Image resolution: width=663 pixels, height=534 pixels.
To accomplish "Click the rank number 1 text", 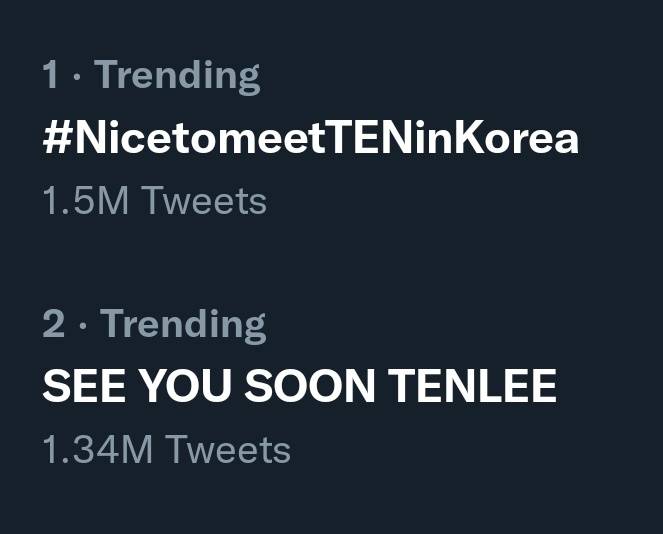I will pyautogui.click(x=50, y=76).
